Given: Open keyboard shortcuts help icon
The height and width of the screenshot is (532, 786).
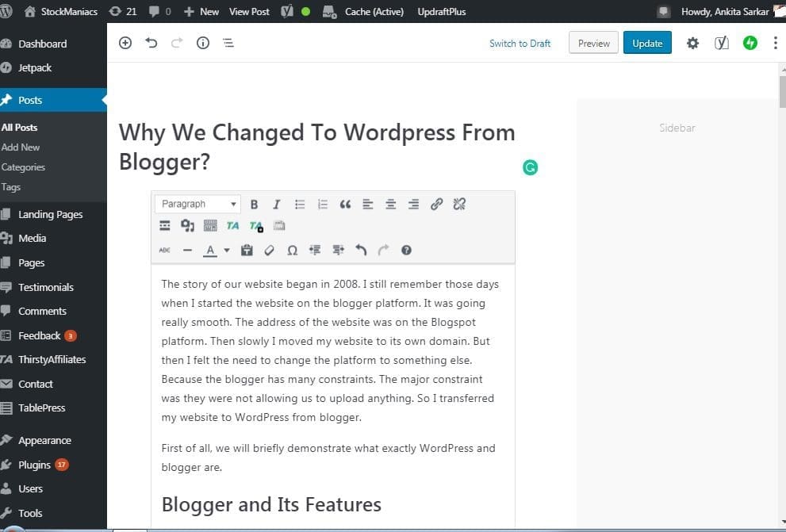Looking at the screenshot, I should [x=406, y=250].
